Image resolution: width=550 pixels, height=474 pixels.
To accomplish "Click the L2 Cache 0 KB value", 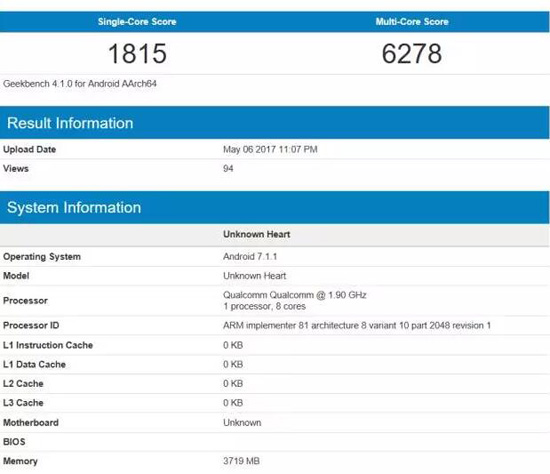I will tap(233, 383).
